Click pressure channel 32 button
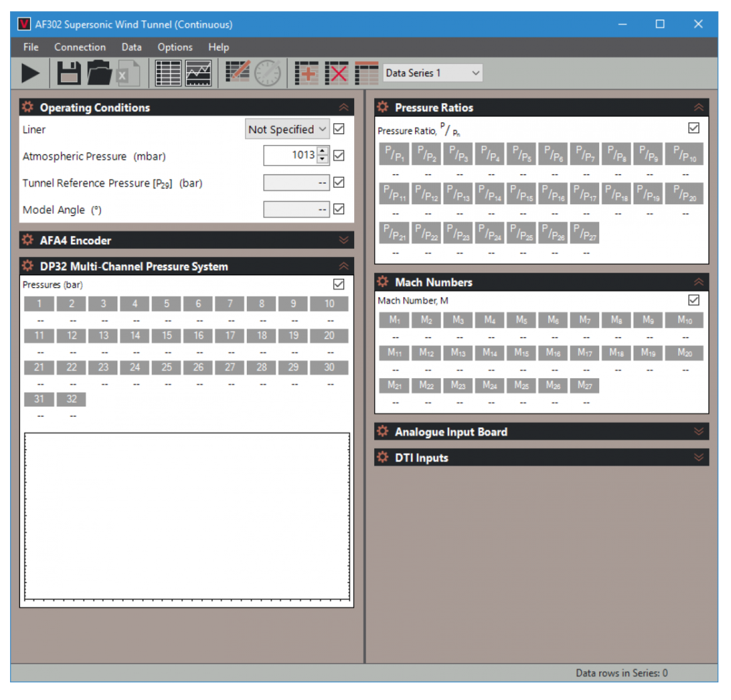Viewport: 731px width, 700px height. tap(72, 399)
